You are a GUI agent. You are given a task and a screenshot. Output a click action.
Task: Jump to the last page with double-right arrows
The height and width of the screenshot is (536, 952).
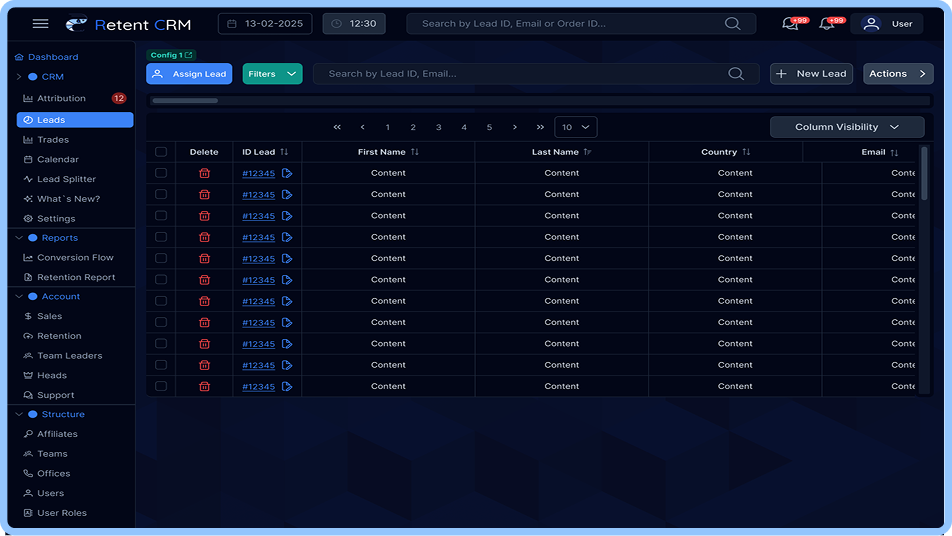(x=540, y=127)
